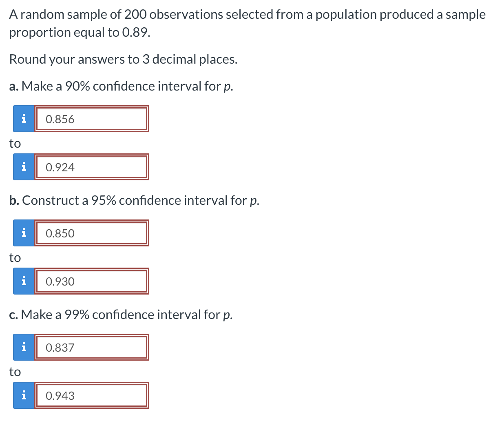Open the info popup for part c upper bound

point(24,395)
